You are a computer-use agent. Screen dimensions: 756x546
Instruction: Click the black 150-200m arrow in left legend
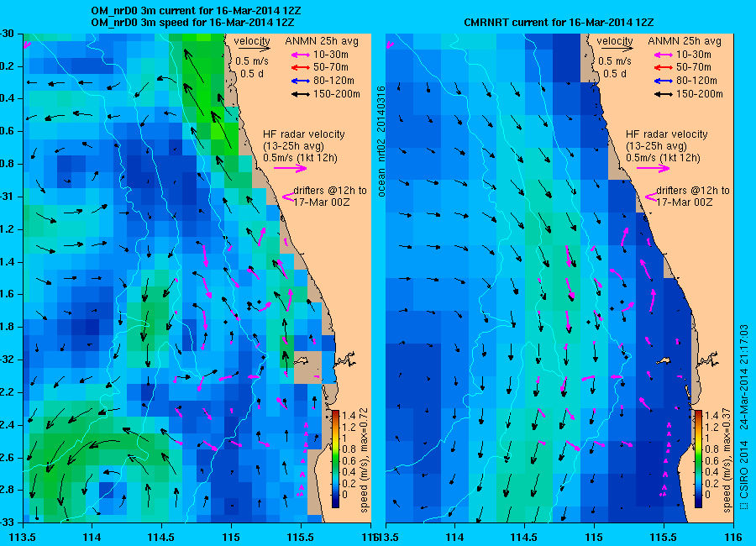coord(301,95)
